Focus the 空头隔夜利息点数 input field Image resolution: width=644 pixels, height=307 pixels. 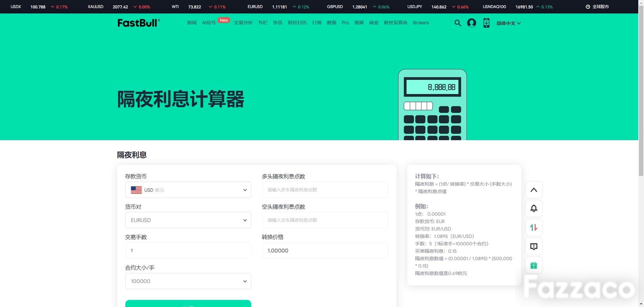click(x=325, y=220)
